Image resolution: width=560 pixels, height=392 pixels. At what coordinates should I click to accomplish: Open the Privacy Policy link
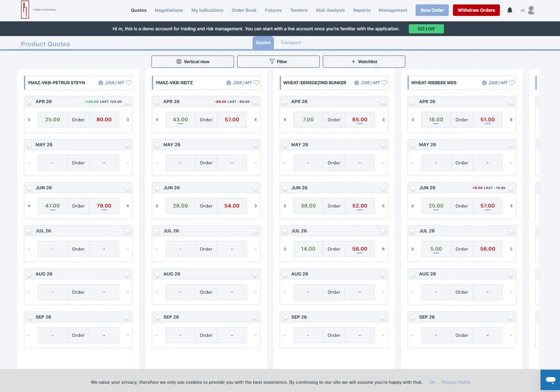(x=456, y=382)
